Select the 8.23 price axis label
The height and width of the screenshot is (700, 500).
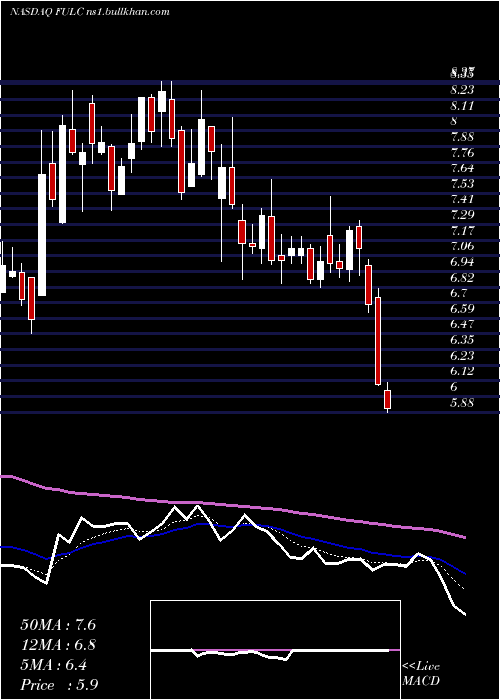pos(462,90)
